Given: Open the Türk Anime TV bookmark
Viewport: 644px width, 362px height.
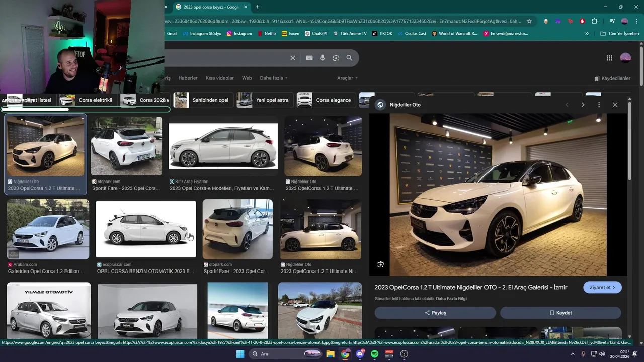Looking at the screenshot, I should (350, 34).
